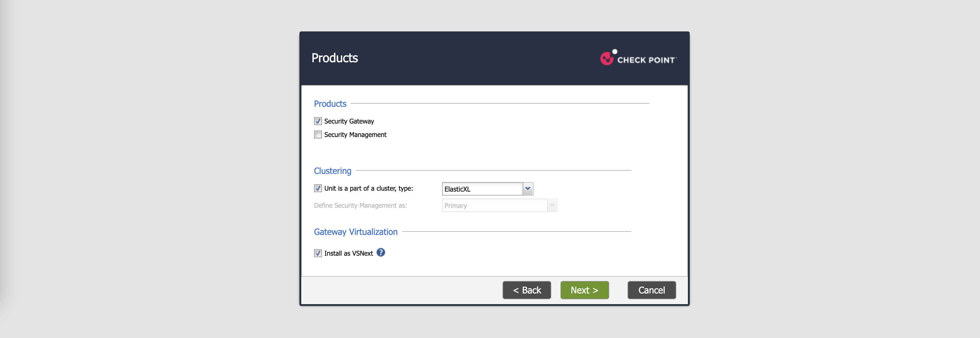Click the grayed Primary dropdown arrow
The height and width of the screenshot is (338, 980).
552,206
